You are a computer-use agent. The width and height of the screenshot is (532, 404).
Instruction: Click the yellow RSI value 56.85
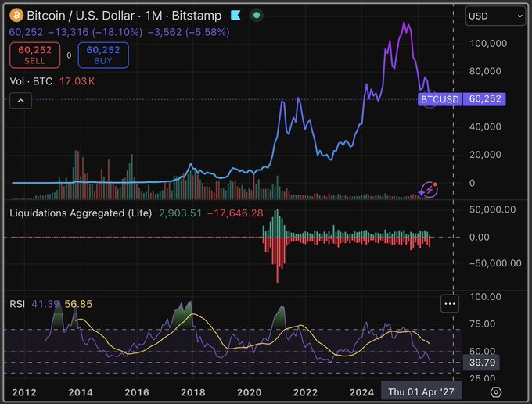78,304
